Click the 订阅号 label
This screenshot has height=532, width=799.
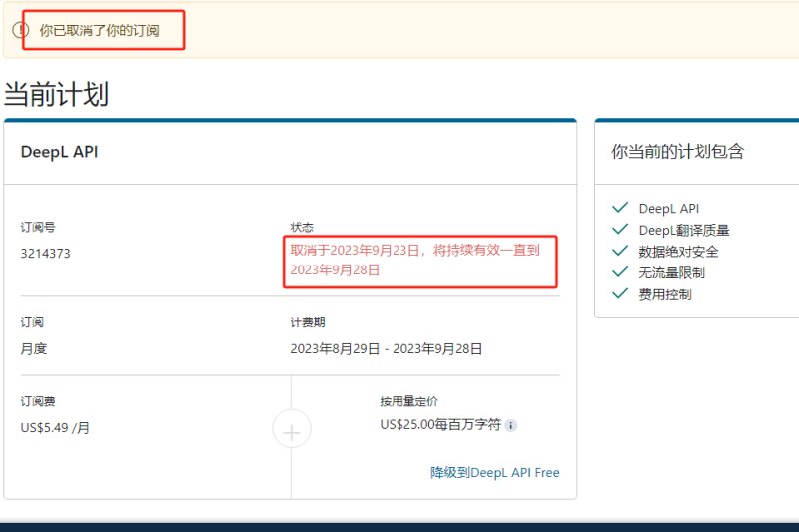[38, 227]
